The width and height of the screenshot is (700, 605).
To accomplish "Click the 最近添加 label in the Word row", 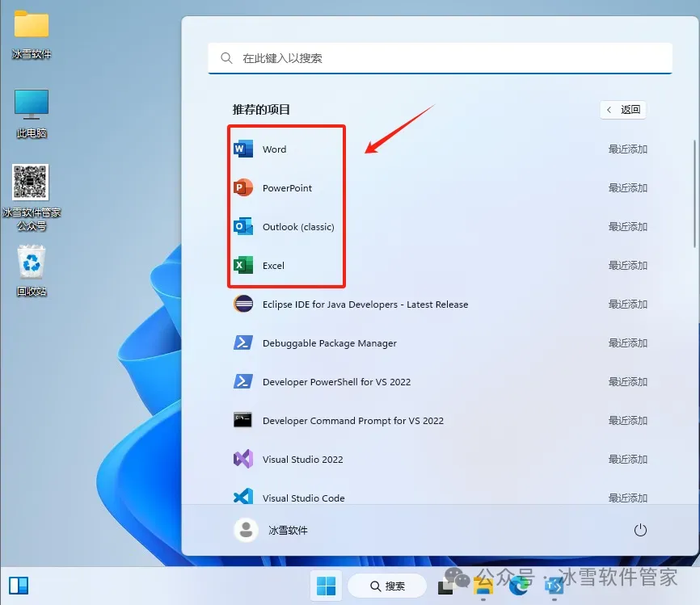I will coord(628,149).
